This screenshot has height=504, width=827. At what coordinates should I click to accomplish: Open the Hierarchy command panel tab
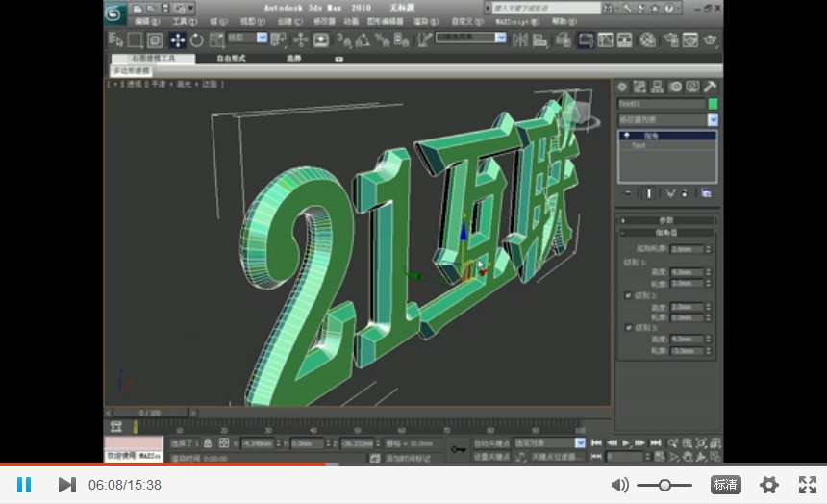coord(657,87)
